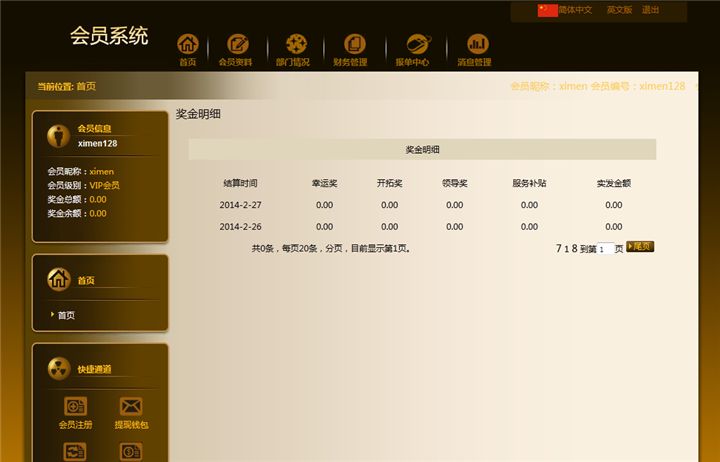The height and width of the screenshot is (462, 720).
Task: Click the 会员昵称：ximen 会员编号 banner text
Action: [x=597, y=86]
